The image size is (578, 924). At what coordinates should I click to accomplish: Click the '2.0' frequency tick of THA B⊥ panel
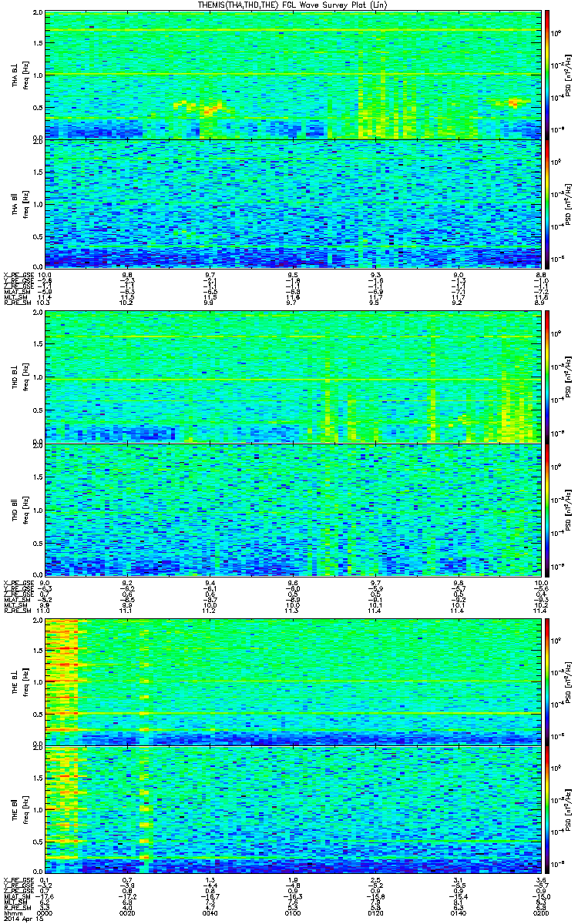[x=38, y=13]
